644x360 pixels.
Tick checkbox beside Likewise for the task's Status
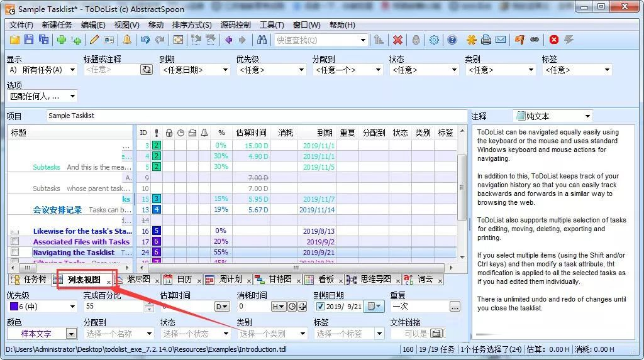(x=15, y=231)
